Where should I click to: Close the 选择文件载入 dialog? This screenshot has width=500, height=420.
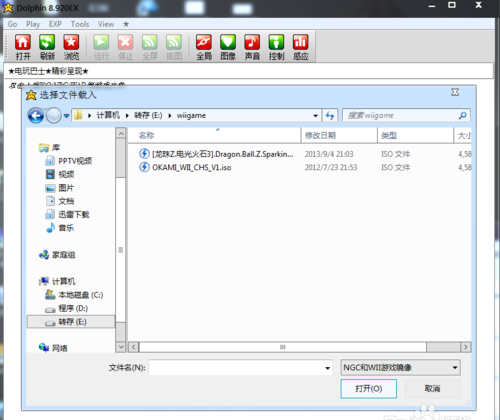455,92
